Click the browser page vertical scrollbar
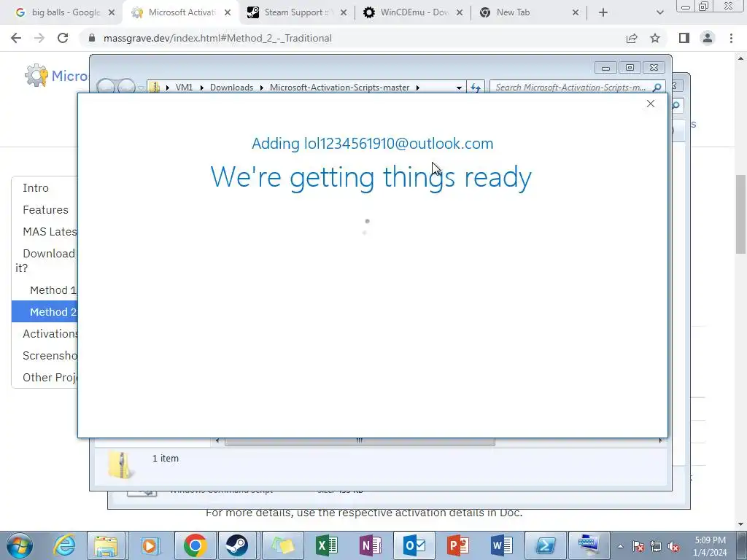This screenshot has width=747, height=560. [740, 214]
